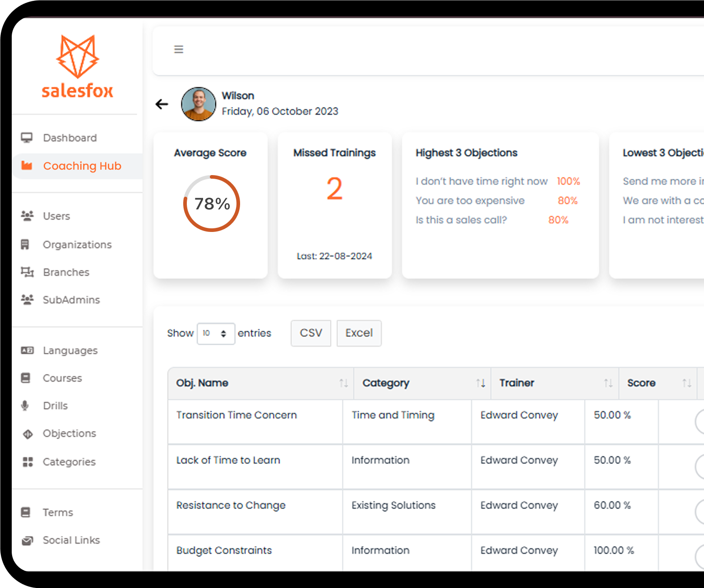Click 'Lack of Time to Learn' row name
This screenshot has height=588, width=704.
click(x=228, y=460)
